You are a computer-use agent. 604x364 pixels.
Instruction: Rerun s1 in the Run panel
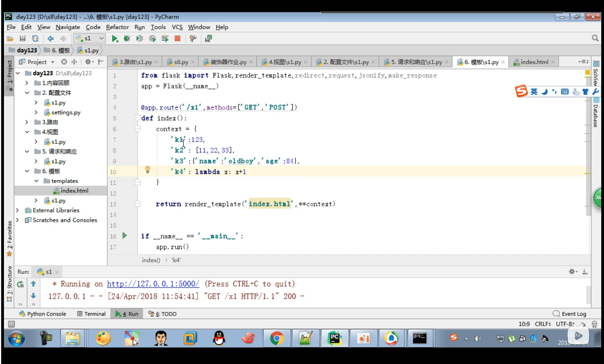(x=20, y=284)
